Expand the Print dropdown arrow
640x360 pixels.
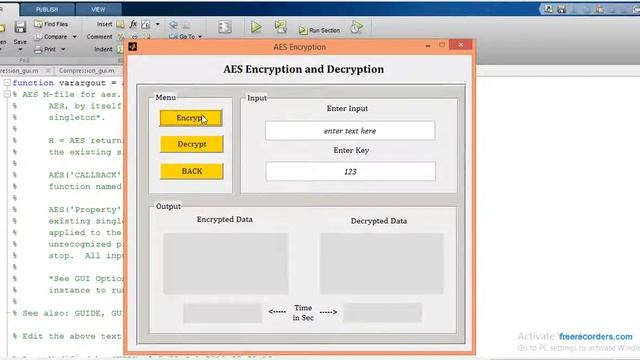[63, 49]
